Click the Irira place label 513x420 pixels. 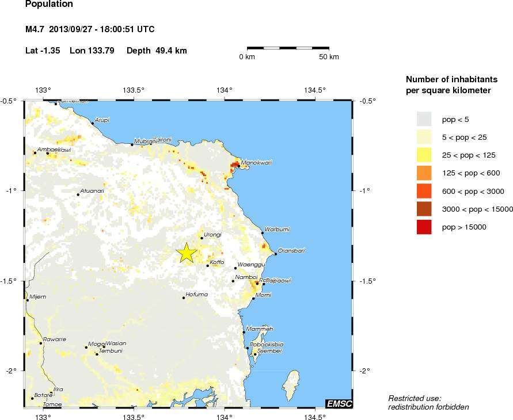coord(58,390)
